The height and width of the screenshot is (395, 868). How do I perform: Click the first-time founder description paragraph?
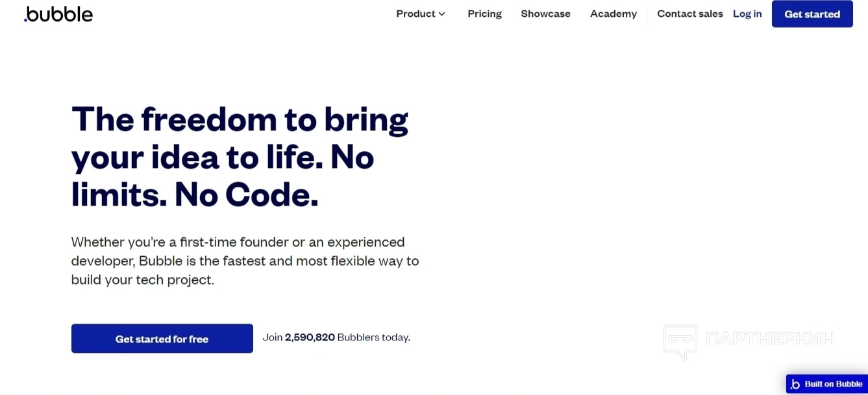tap(245, 261)
